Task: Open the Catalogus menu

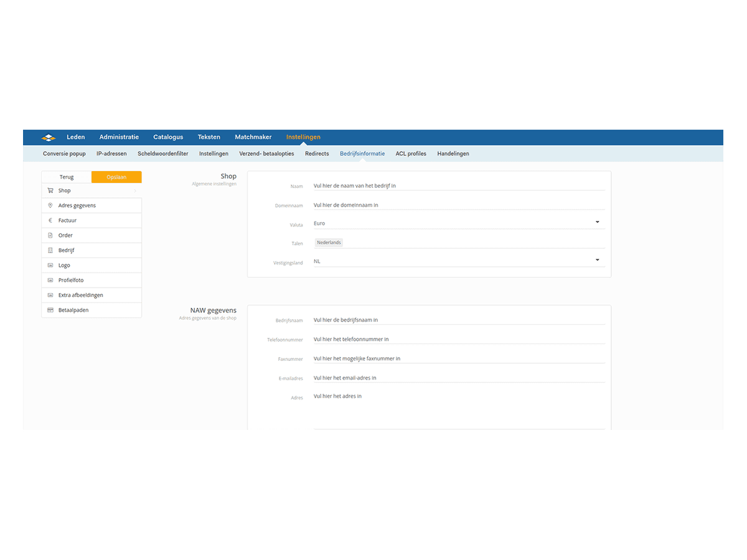Action: (168, 138)
